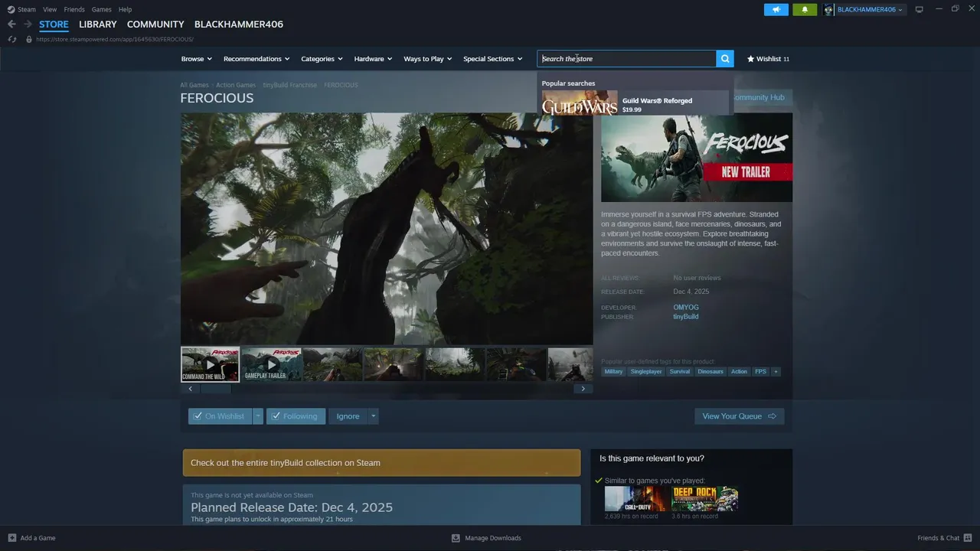The width and height of the screenshot is (980, 551).
Task: Click View Your Queue button
Action: tap(739, 416)
